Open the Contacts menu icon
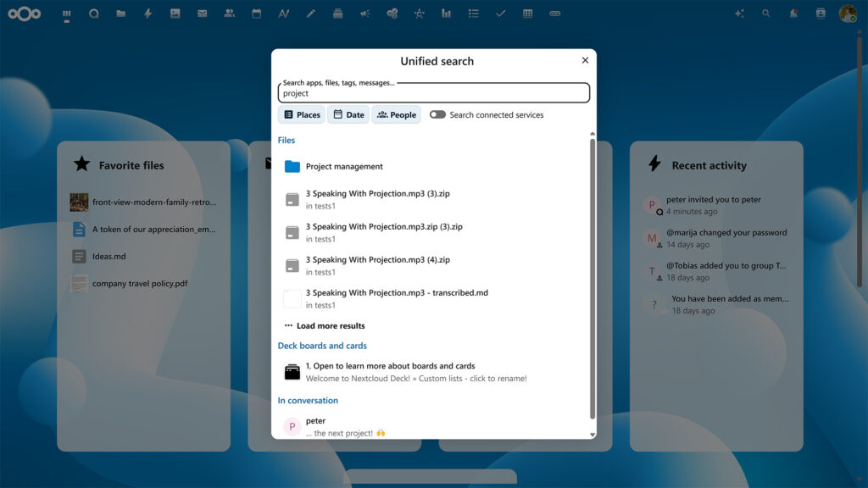 821,14
